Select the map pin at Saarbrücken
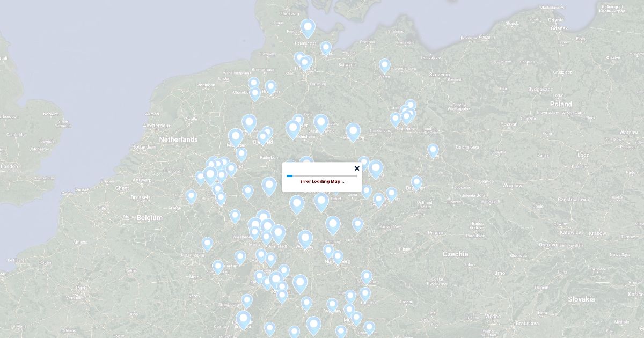 tap(218, 268)
